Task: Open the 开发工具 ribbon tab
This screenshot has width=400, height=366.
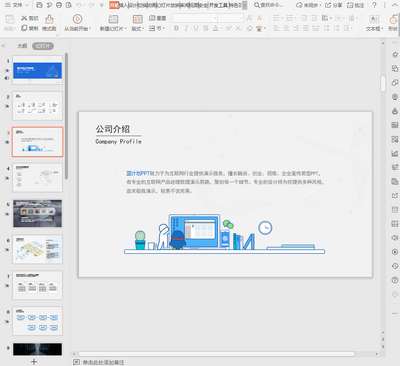Action: (x=218, y=5)
